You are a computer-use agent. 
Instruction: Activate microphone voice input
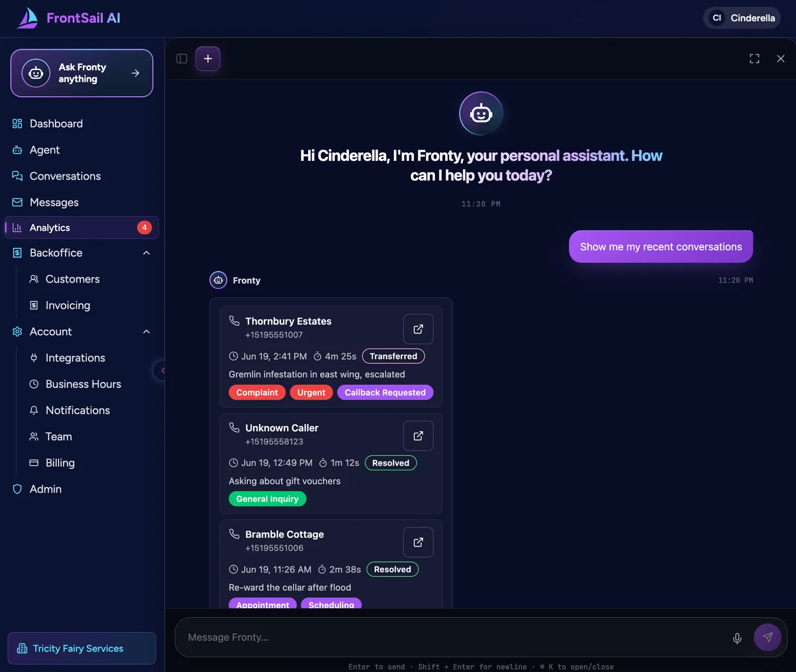click(737, 638)
